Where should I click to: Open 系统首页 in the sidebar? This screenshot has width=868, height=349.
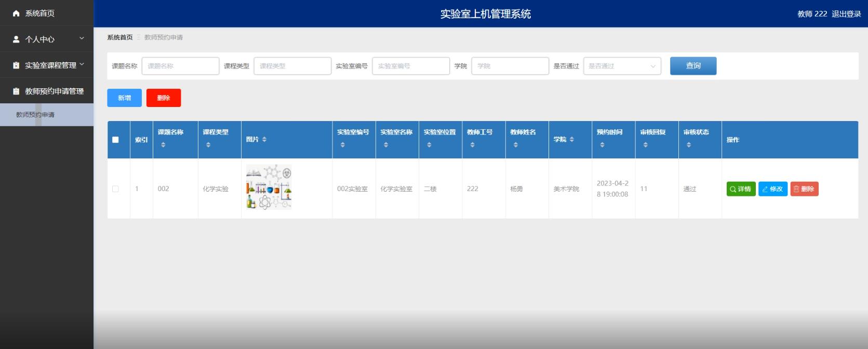point(47,13)
